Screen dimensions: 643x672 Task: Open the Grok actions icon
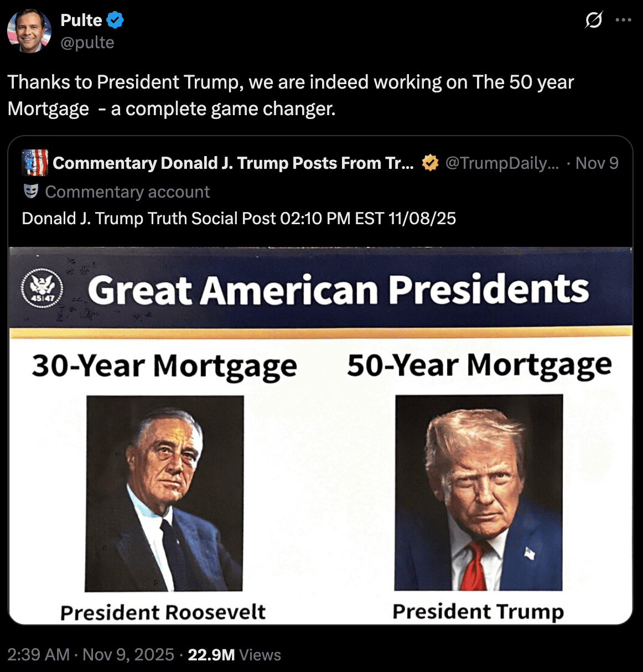tap(594, 20)
